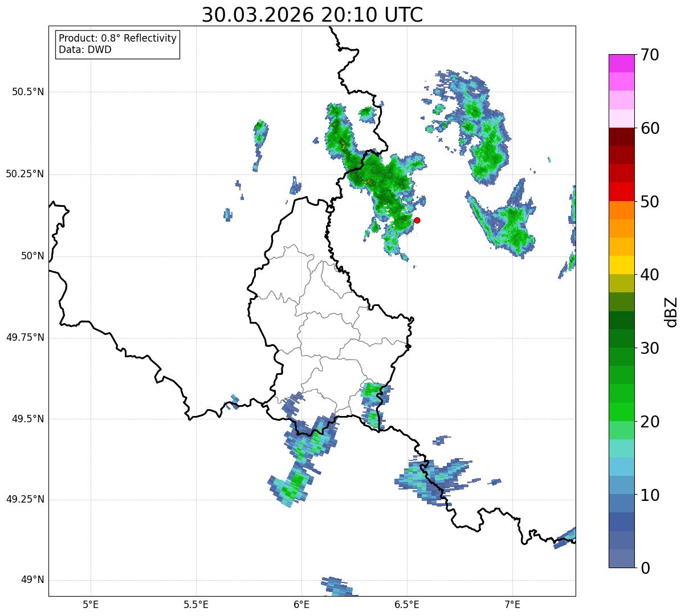Click the latitude label "49.75°N"
The width and height of the screenshot is (685, 616).
point(25,337)
